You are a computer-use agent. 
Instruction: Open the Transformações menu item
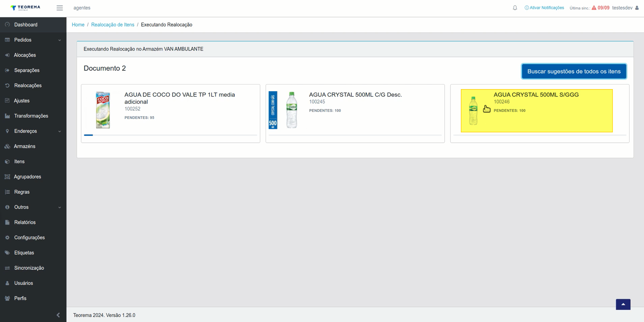pos(33,116)
